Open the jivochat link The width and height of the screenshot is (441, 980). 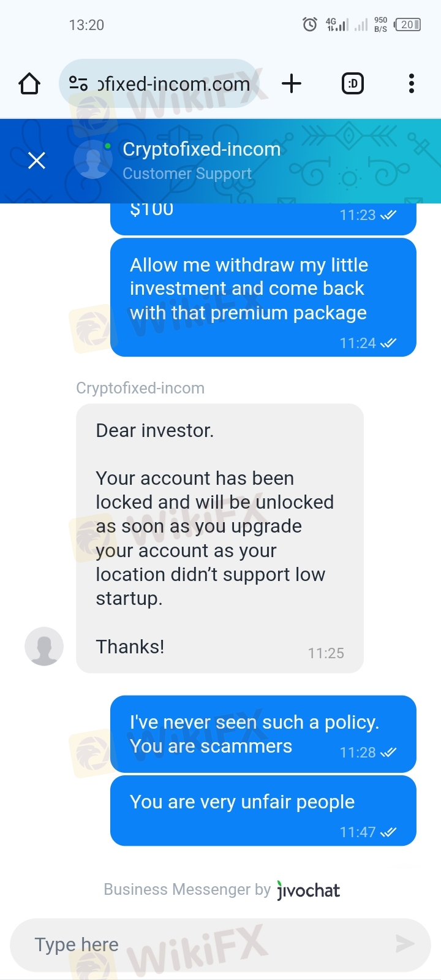click(308, 890)
